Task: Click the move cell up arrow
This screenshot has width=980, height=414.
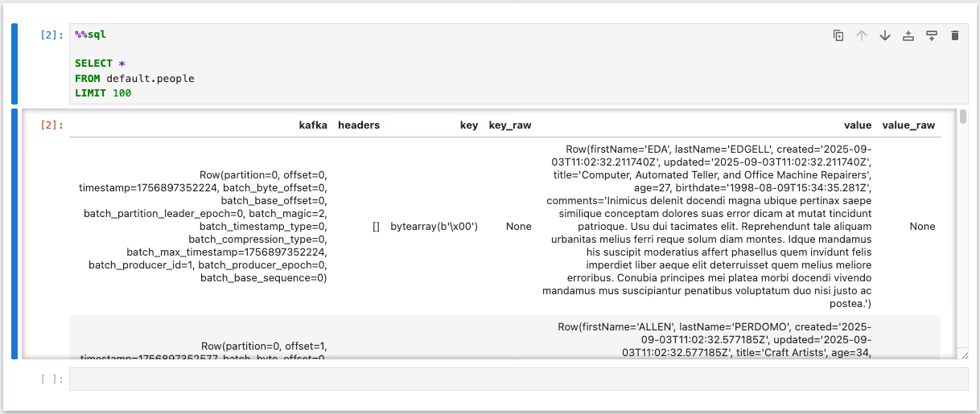Action: pyautogui.click(x=862, y=35)
